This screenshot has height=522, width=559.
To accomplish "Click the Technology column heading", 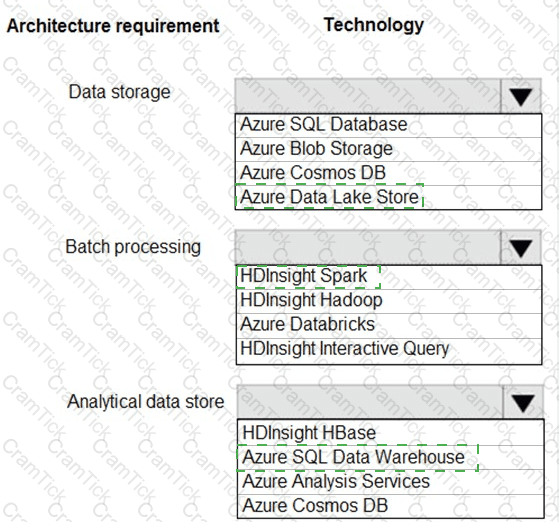I will (374, 25).
